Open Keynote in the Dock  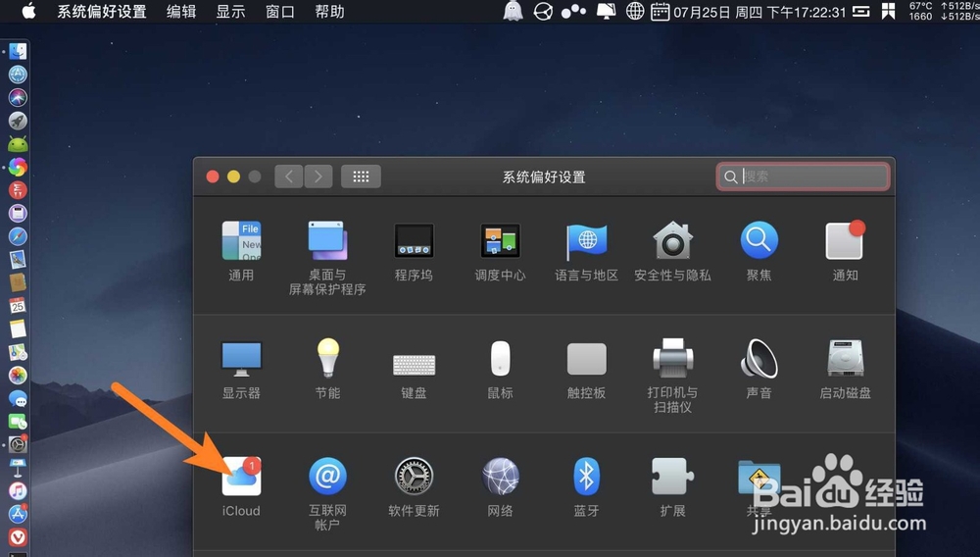[18, 468]
